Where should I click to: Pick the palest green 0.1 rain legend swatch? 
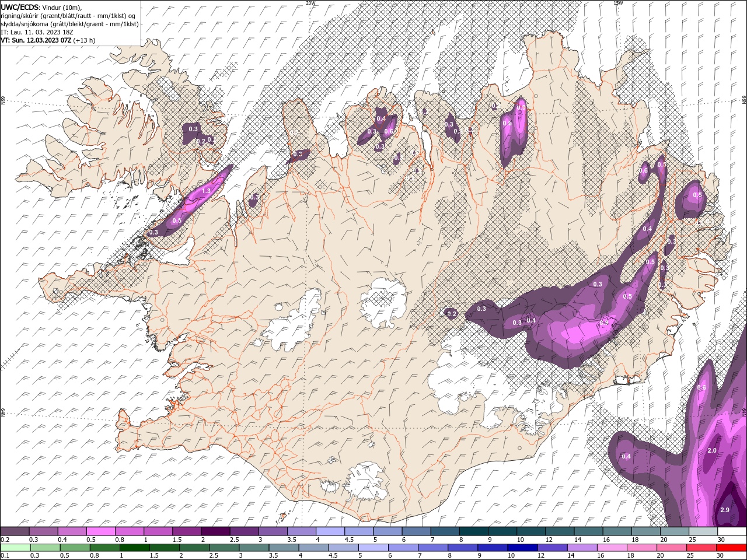tap(14, 548)
